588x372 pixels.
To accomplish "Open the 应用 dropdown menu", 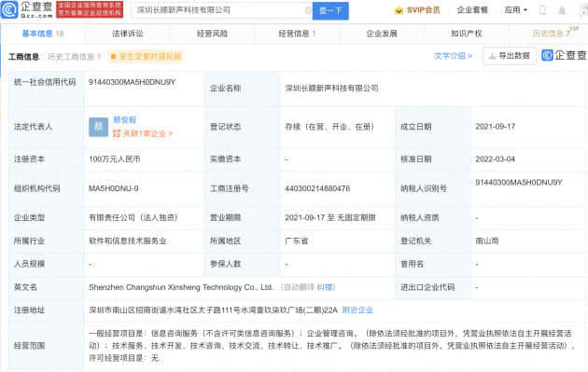I will click(x=515, y=10).
